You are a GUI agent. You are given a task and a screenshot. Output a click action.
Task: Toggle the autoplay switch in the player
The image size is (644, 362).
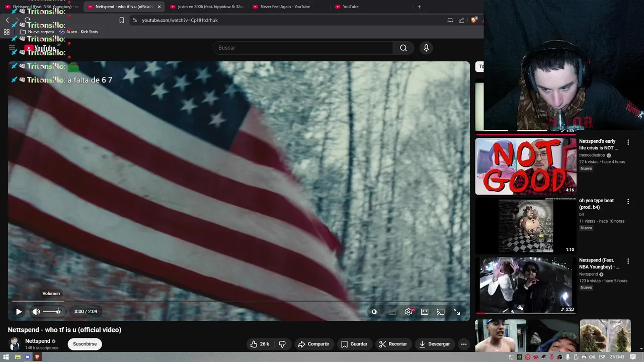[x=374, y=312]
